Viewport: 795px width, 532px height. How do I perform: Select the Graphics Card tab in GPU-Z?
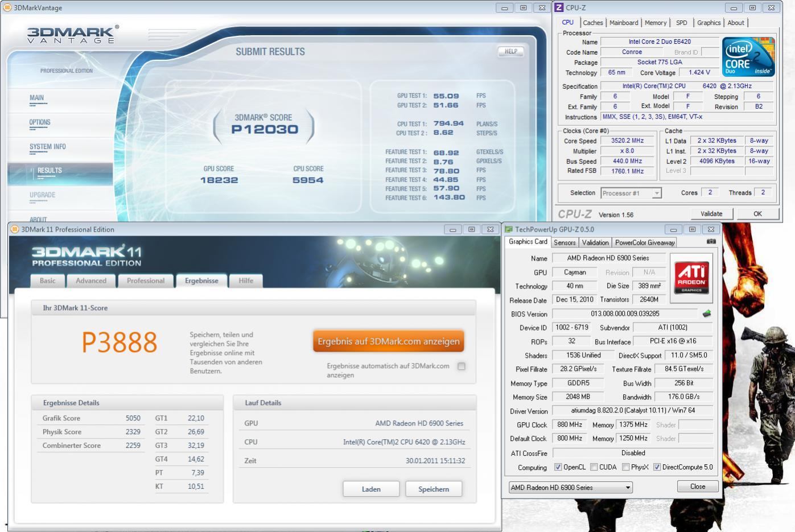click(528, 242)
